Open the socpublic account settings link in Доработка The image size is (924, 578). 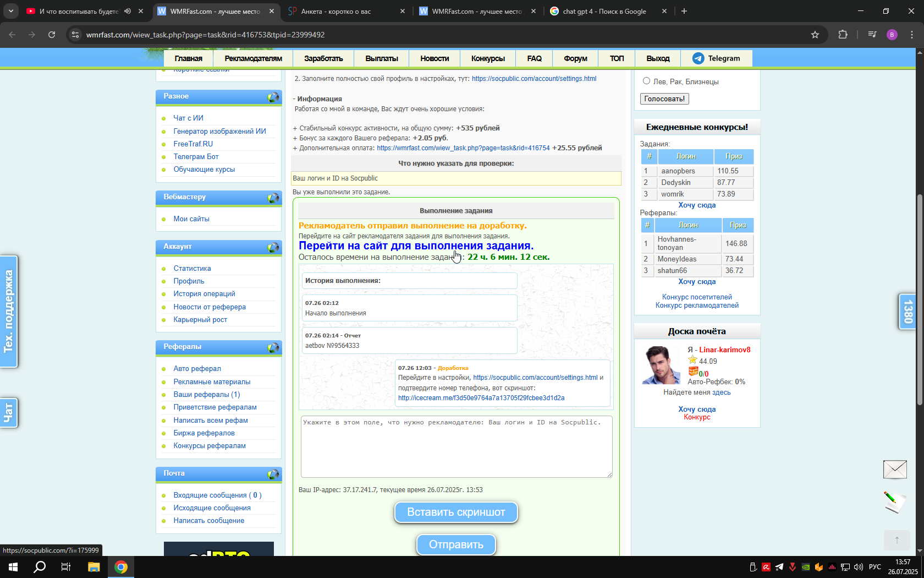coord(535,378)
